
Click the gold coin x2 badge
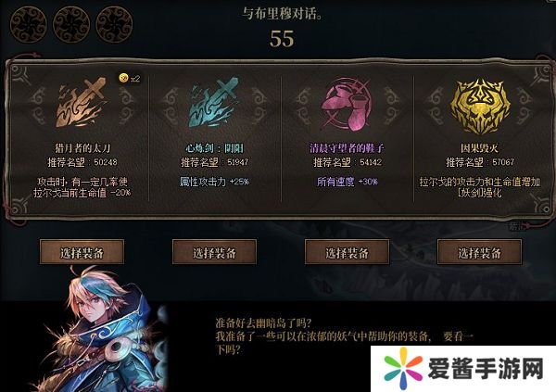pyautogui.click(x=130, y=78)
